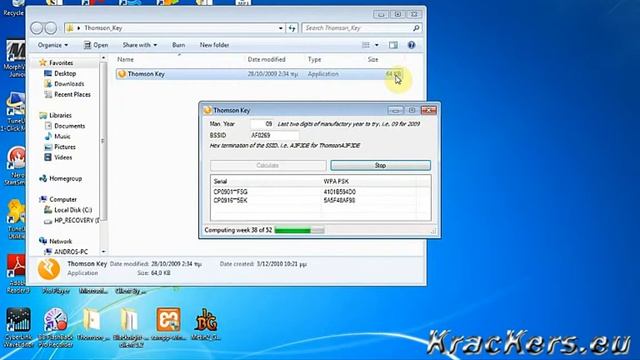This screenshot has height=360, width=640.
Task: Select Computer in navigation pane
Action: click(63, 200)
